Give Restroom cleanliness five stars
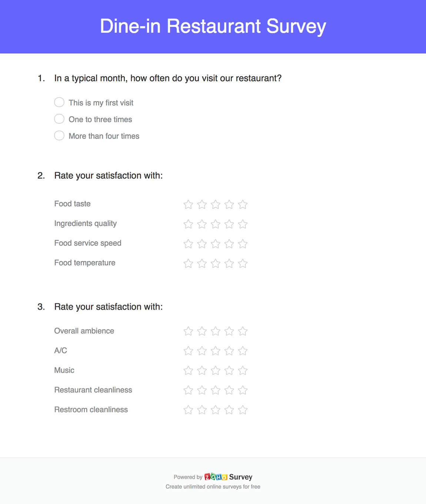 tap(243, 409)
